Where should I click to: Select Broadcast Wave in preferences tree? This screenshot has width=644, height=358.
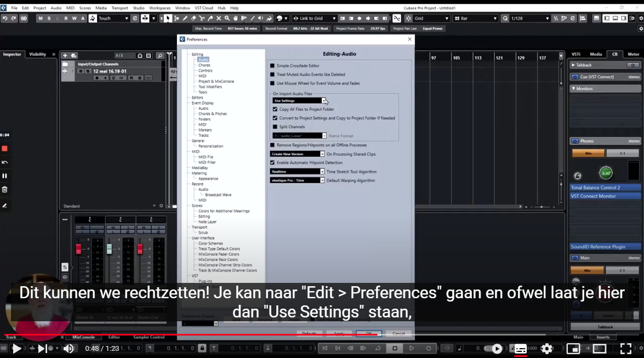click(x=218, y=195)
